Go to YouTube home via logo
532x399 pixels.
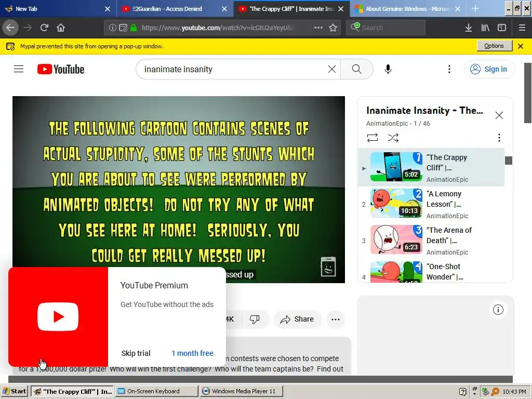tap(61, 69)
